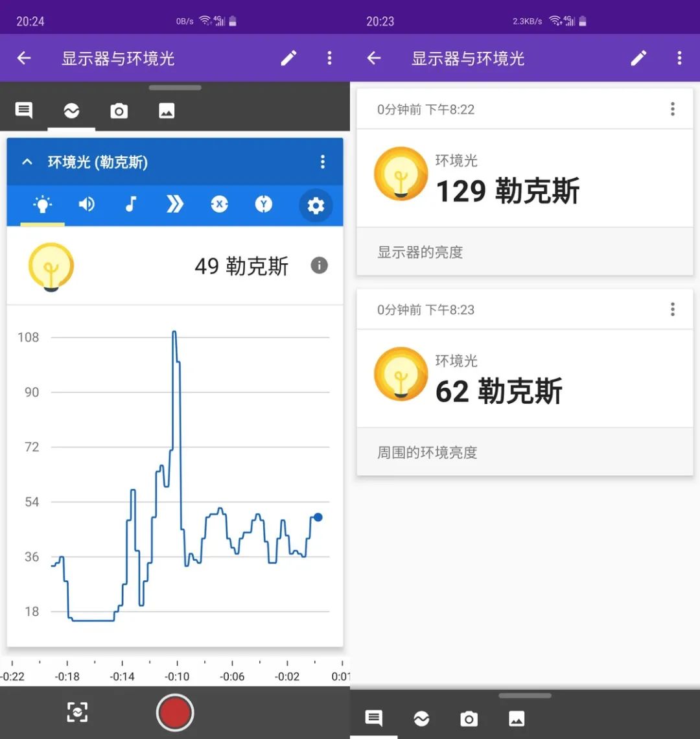Start recording with red record button
700x739 pixels.
click(x=175, y=712)
